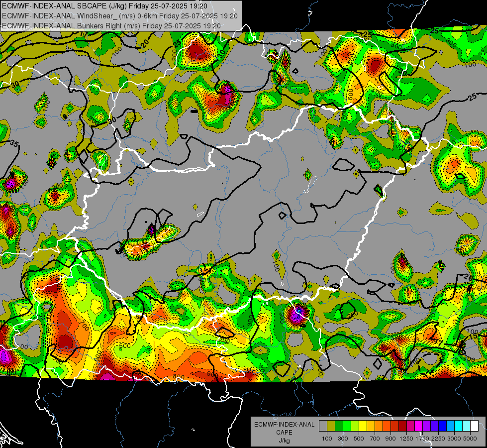Viewport: 487px width, 448px height.
Task: Pick the olive legend swatch above 100
Action: 331,426
